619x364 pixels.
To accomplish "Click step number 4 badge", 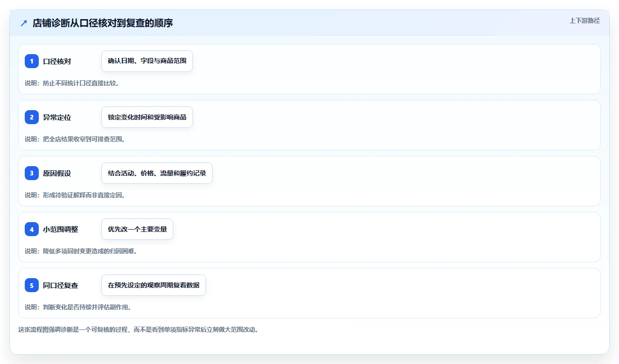I will [x=32, y=229].
